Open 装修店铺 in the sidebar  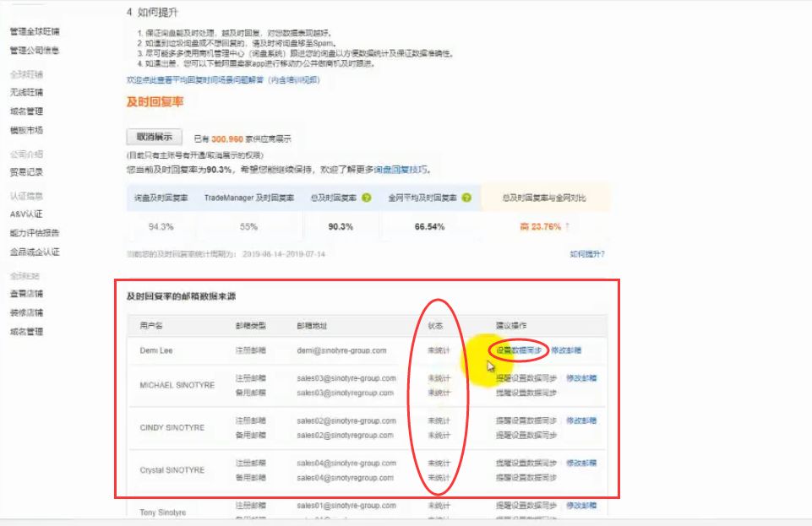pos(26,312)
